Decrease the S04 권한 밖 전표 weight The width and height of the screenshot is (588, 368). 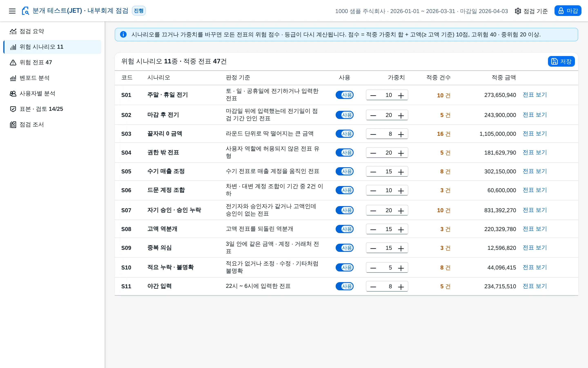coord(373,153)
